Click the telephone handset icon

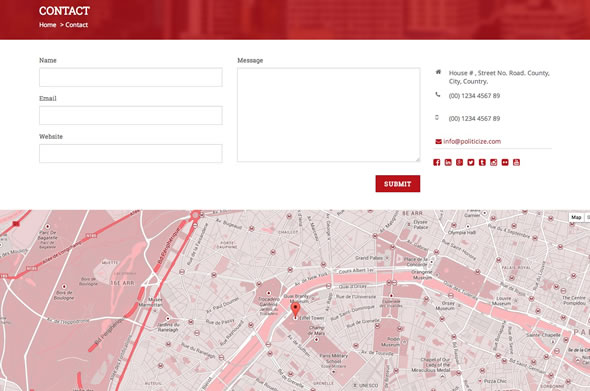coord(438,94)
